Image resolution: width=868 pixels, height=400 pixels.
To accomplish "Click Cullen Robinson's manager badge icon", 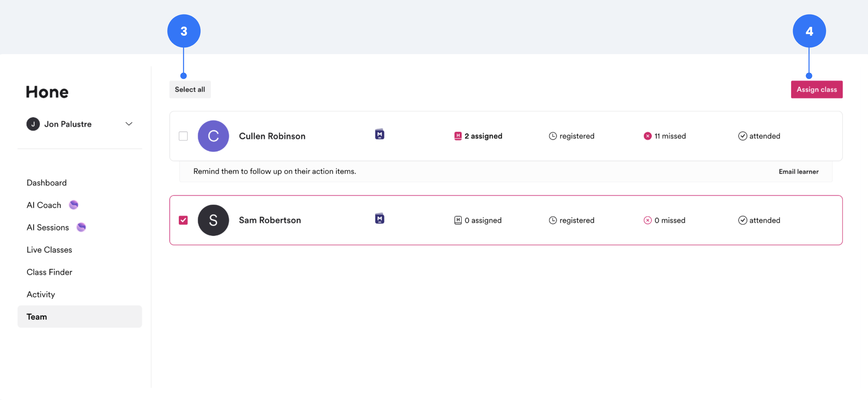I will (379, 134).
